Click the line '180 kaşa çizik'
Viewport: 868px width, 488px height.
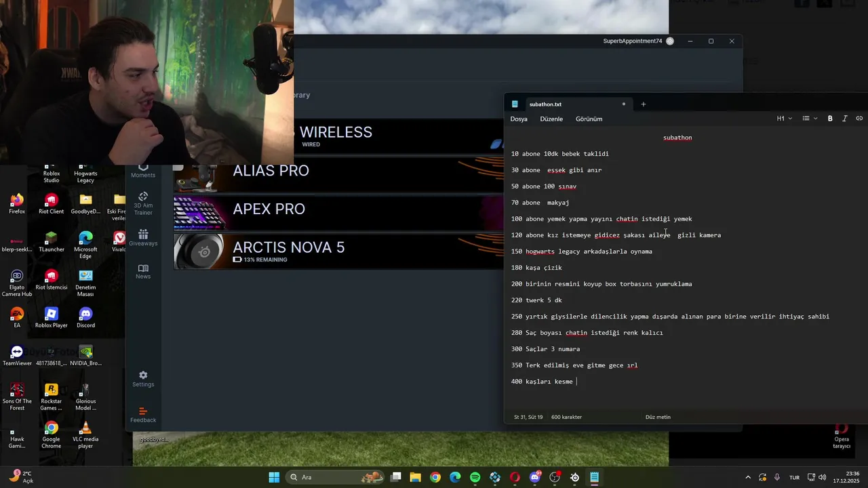pos(536,268)
